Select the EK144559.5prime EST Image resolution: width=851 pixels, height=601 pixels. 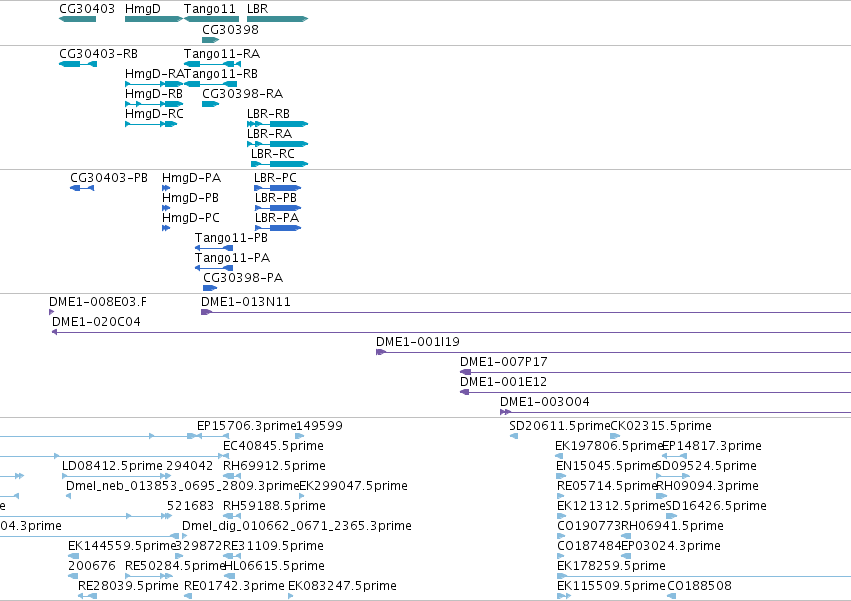73,556
